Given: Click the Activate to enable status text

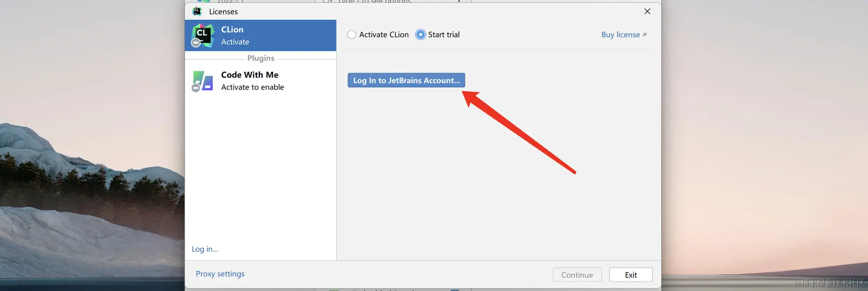Looking at the screenshot, I should [x=252, y=87].
